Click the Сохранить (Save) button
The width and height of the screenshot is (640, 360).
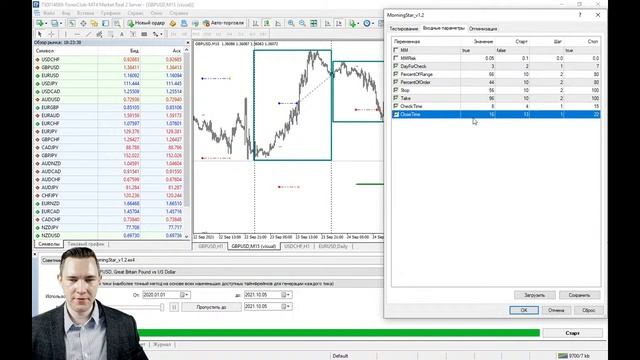click(579, 295)
